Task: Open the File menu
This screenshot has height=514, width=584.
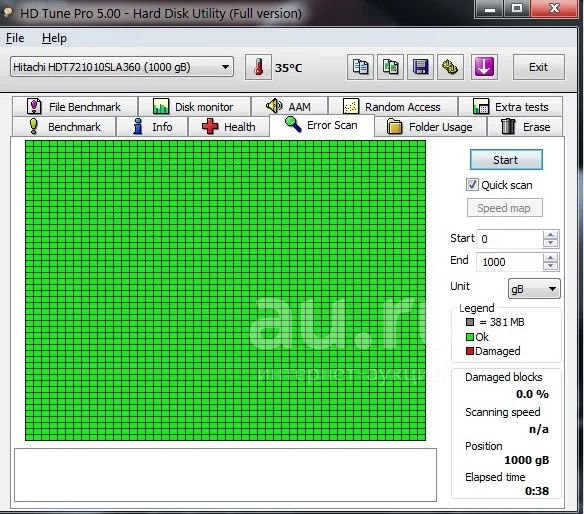Action: click(15, 38)
